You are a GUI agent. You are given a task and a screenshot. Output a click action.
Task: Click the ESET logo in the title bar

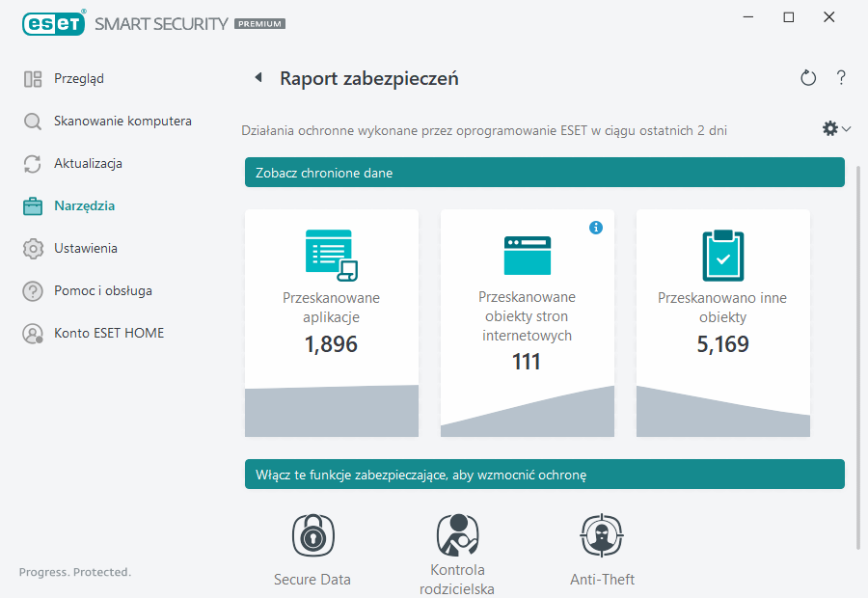point(54,23)
